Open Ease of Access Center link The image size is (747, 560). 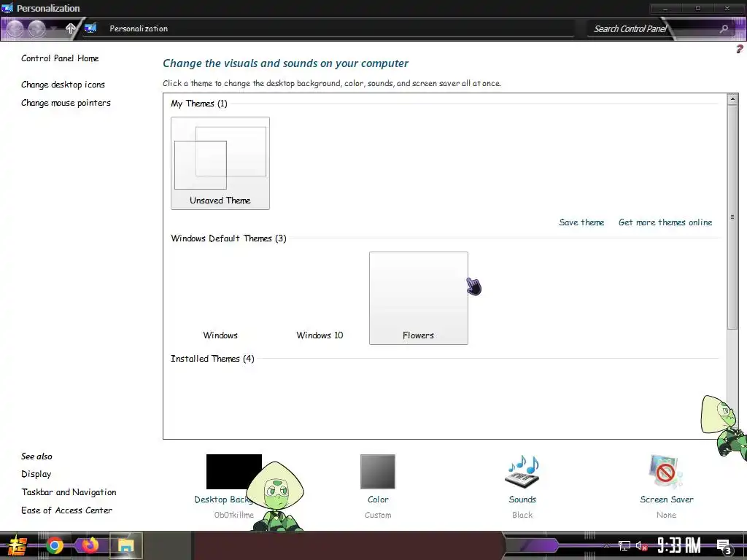66,510
